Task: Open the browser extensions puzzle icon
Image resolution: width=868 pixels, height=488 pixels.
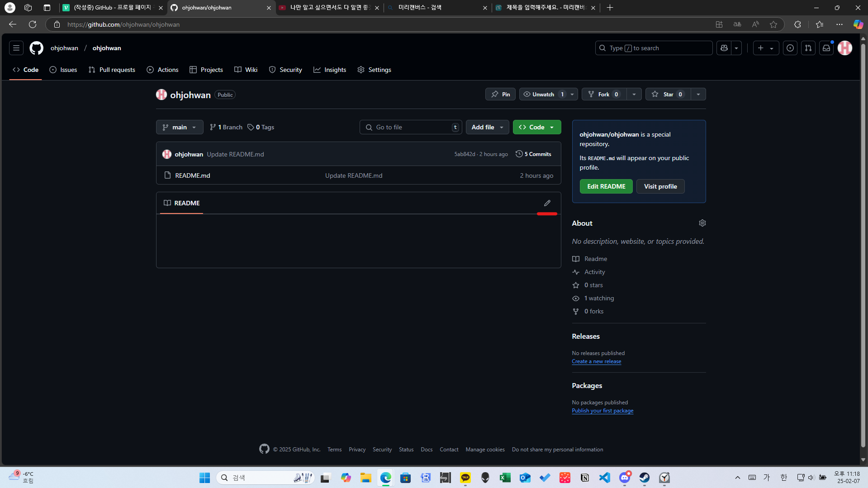Action: [x=797, y=24]
